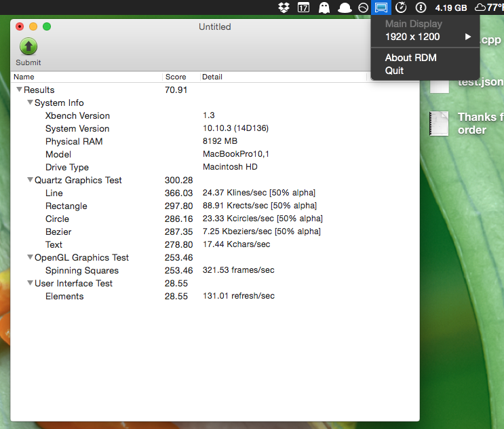The image size is (504, 429).
Task: Click the ghost icon in menu bar
Action: (x=324, y=7)
